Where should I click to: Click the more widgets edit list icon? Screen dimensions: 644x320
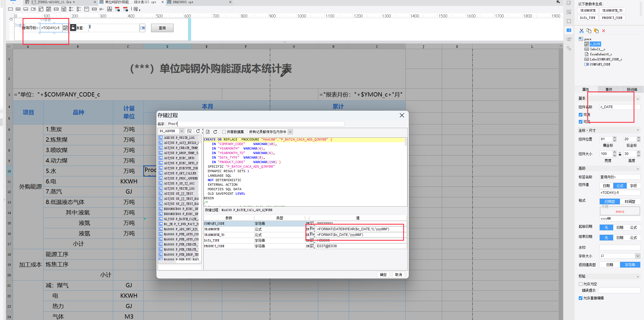(136, 9)
